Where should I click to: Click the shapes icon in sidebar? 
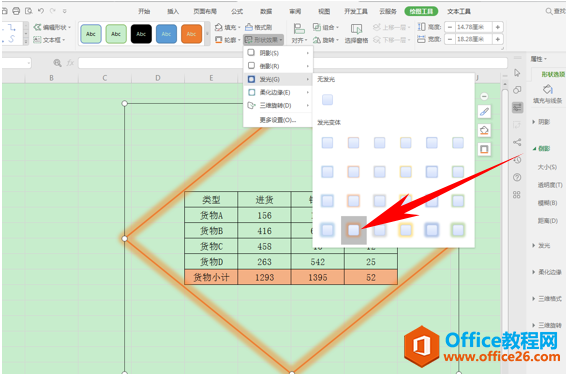coord(517,90)
